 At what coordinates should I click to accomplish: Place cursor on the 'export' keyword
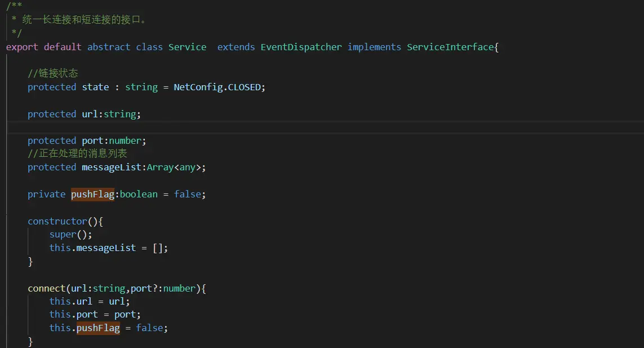pyautogui.click(x=22, y=47)
